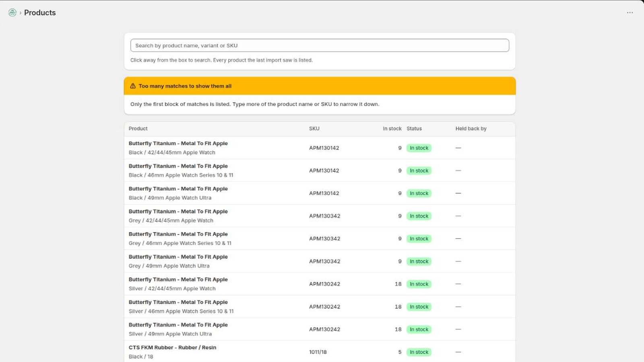Click In stock badge for Silver / 49mm Ultra
644x362 pixels.
[419, 329]
